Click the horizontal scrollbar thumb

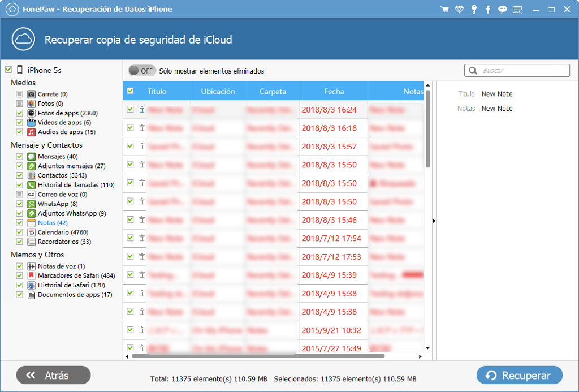[258, 356]
